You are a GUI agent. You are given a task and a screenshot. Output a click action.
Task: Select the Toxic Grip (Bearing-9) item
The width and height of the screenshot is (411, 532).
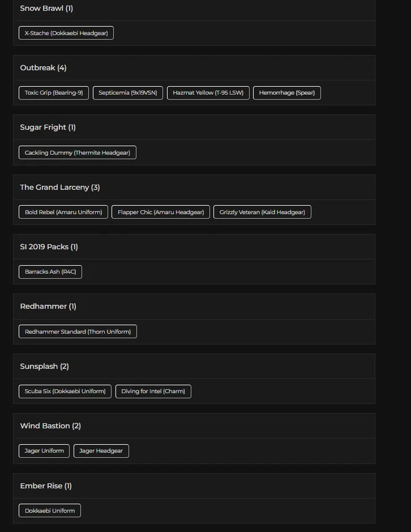(54, 93)
